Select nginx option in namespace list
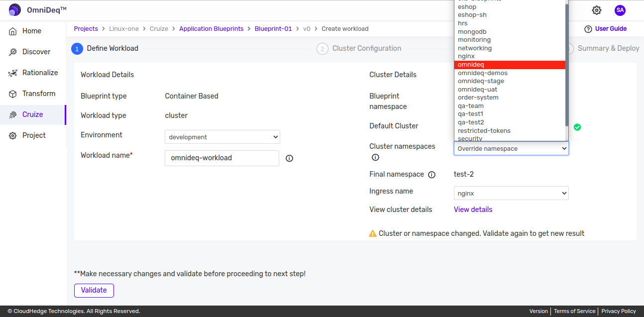Viewport: 644px width, 317px height. [x=510, y=56]
